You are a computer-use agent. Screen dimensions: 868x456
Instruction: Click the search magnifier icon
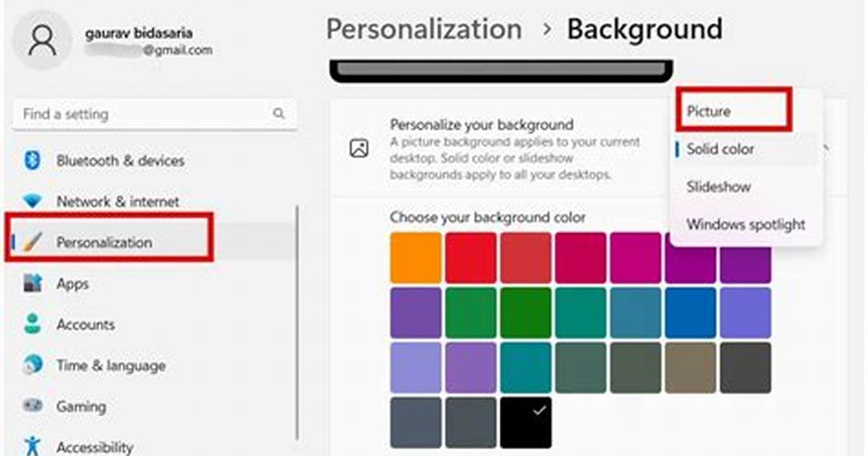click(x=279, y=113)
